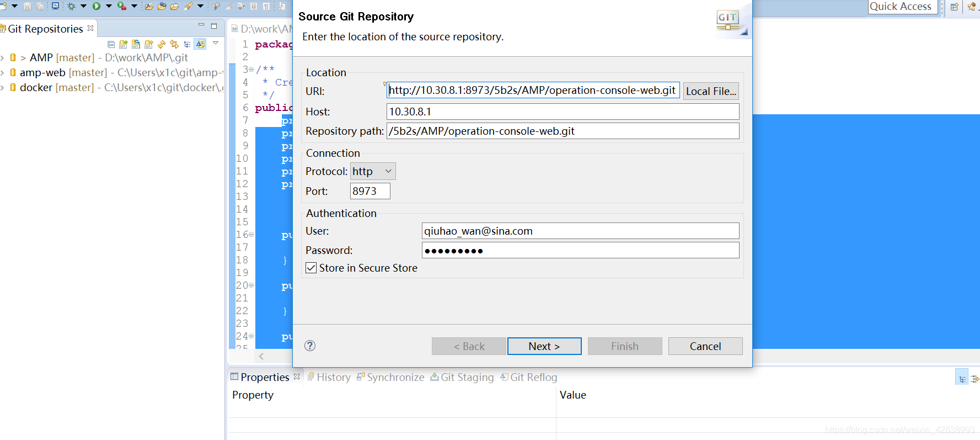The height and width of the screenshot is (440, 980).
Task: Click the Save All toolbar icon
Action: (40, 7)
